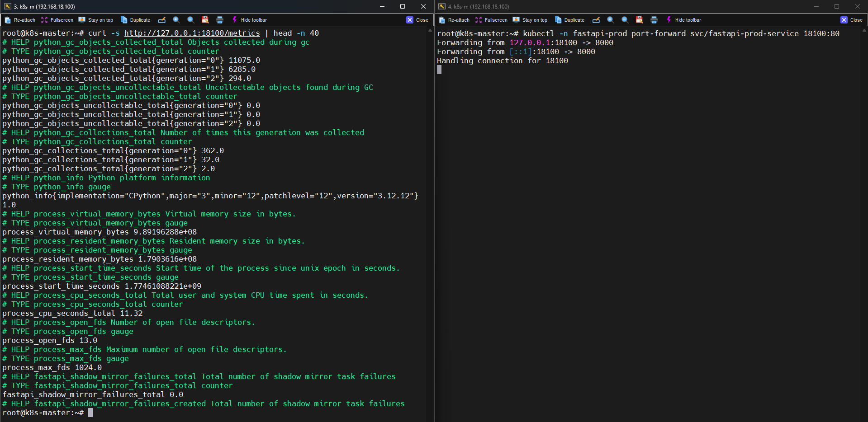Collapse the right window toolbar via lightning icon
The width and height of the screenshot is (868, 422).
[669, 20]
